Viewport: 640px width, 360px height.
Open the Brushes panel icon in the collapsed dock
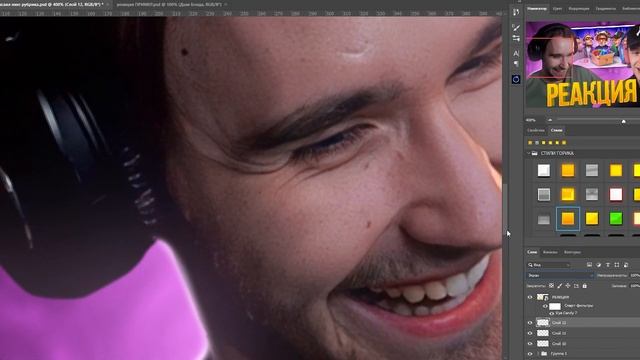click(516, 28)
